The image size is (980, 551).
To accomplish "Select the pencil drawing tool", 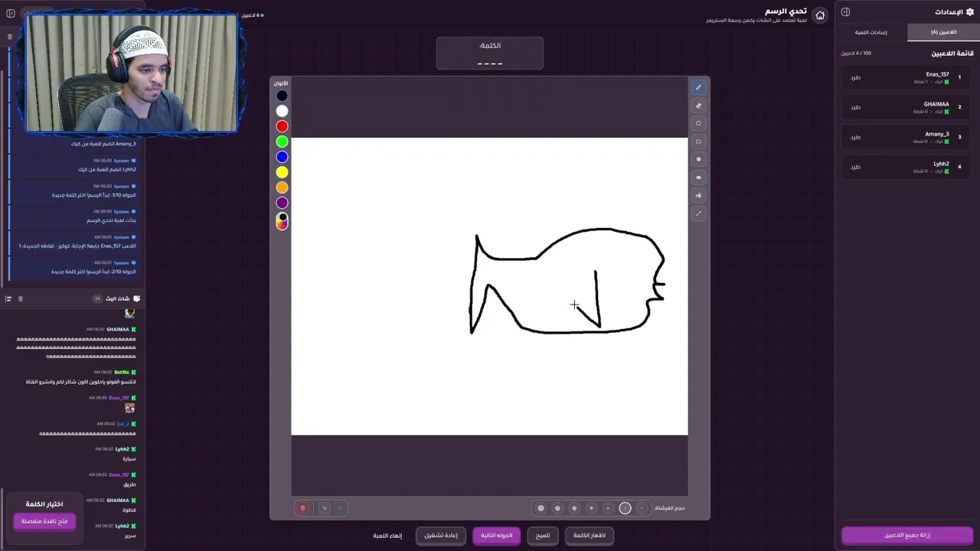I will (698, 87).
